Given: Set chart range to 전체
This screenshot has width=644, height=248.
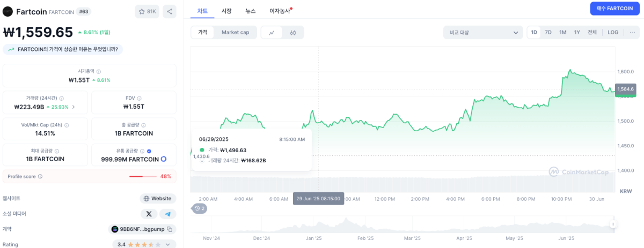Looking at the screenshot, I should [x=592, y=32].
